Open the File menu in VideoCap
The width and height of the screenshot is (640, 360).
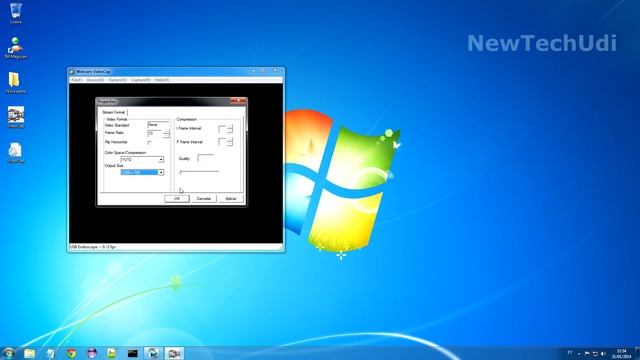(76, 80)
